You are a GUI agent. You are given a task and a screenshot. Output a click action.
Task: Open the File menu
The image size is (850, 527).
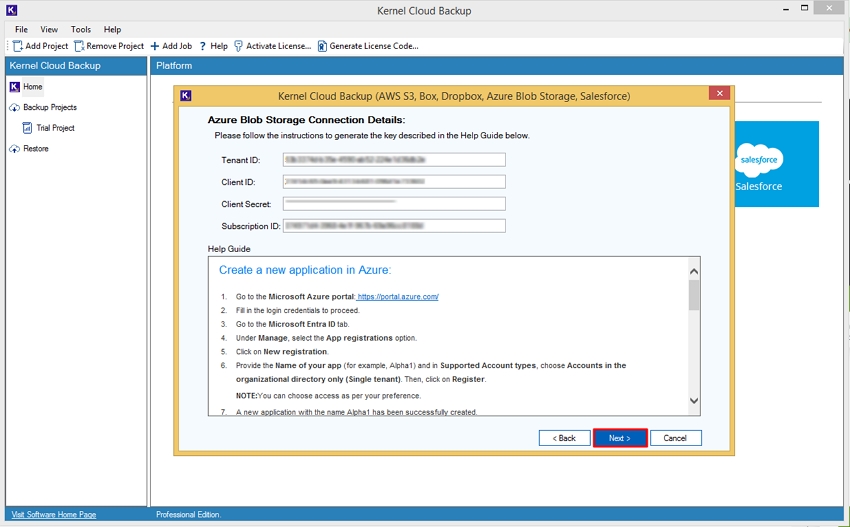(21, 29)
